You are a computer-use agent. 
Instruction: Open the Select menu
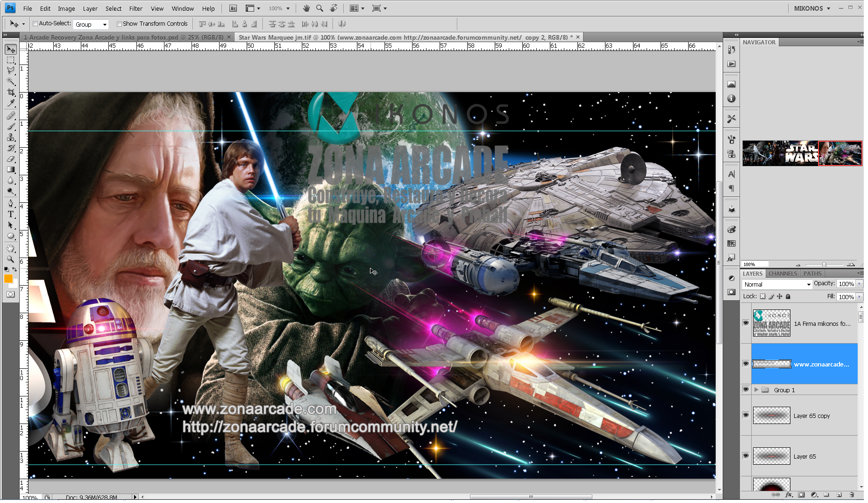click(114, 8)
